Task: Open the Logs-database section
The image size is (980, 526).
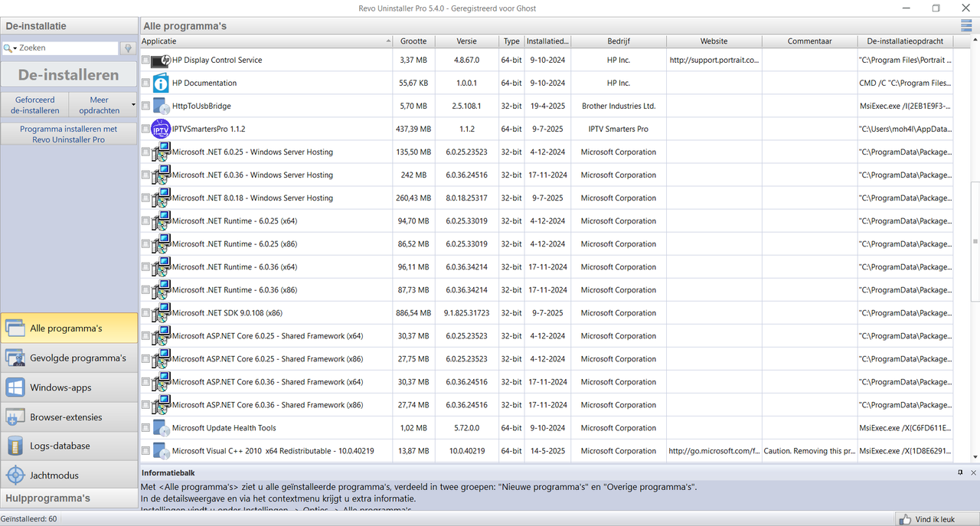Action: point(69,446)
